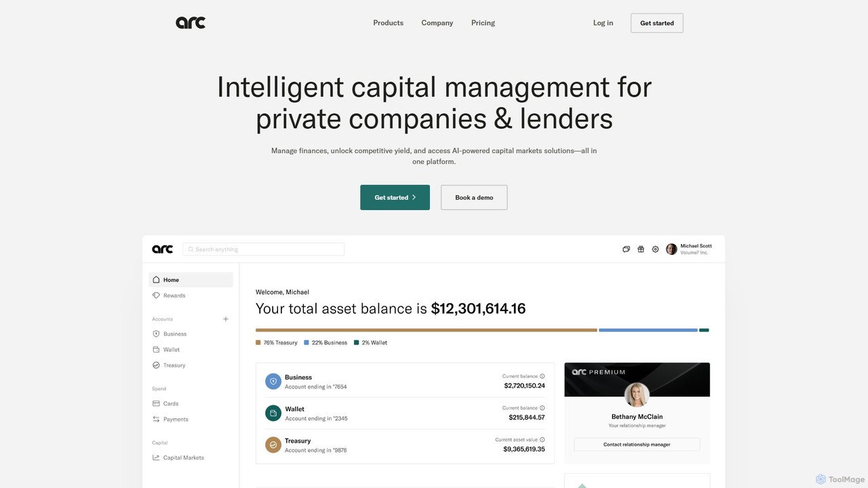This screenshot has height=488, width=868.
Task: Click the tan Treasury balance bar segment
Action: [427, 330]
